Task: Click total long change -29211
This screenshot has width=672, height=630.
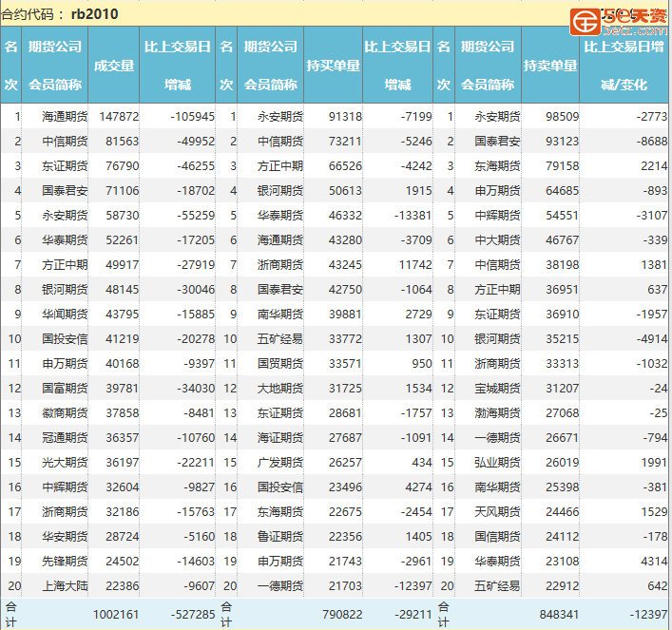Action: pyautogui.click(x=413, y=615)
